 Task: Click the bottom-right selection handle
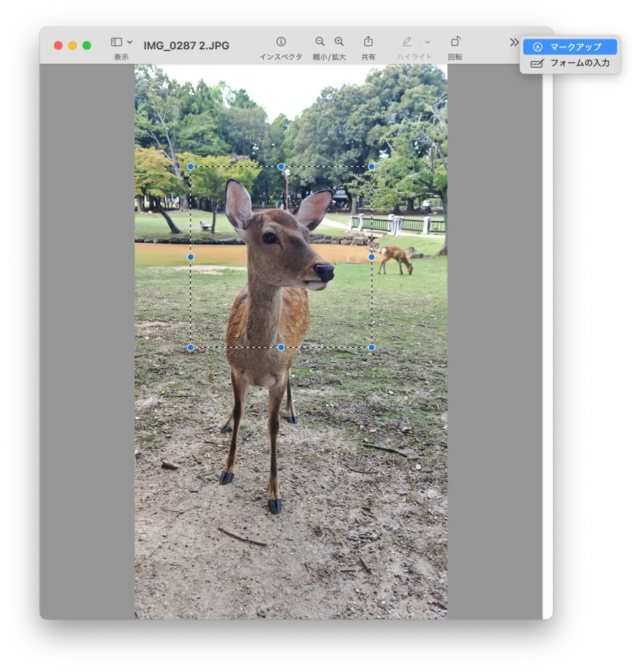(372, 347)
